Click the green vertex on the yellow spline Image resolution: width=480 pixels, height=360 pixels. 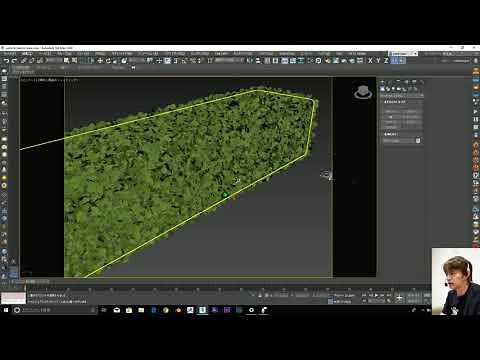tap(225, 195)
